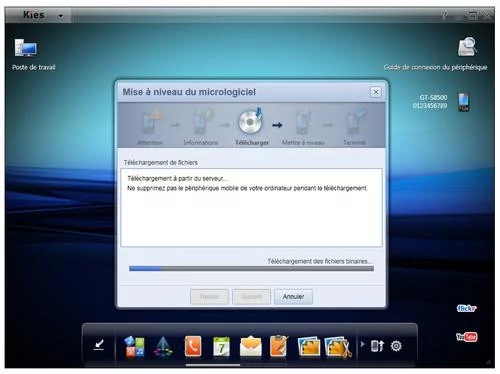Click the Kies title label
This screenshot has height=374, width=500.
(34, 15)
